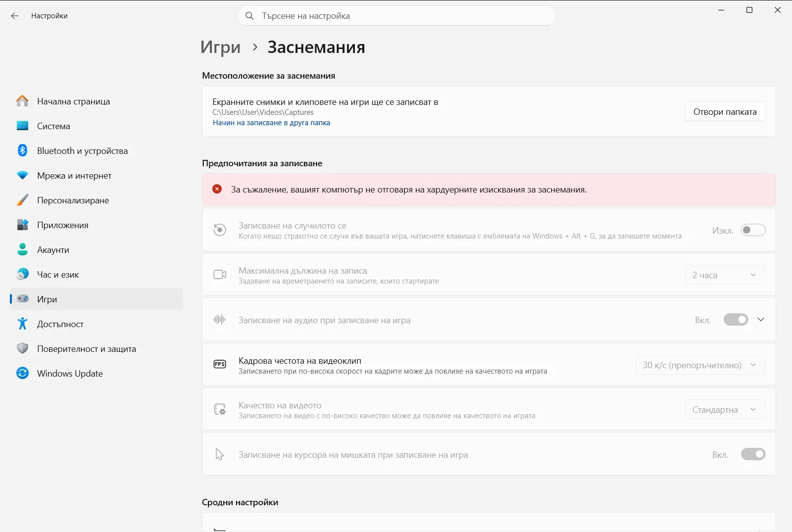Click the red error icon in warning banner
The height and width of the screenshot is (532, 792).
[x=217, y=189]
